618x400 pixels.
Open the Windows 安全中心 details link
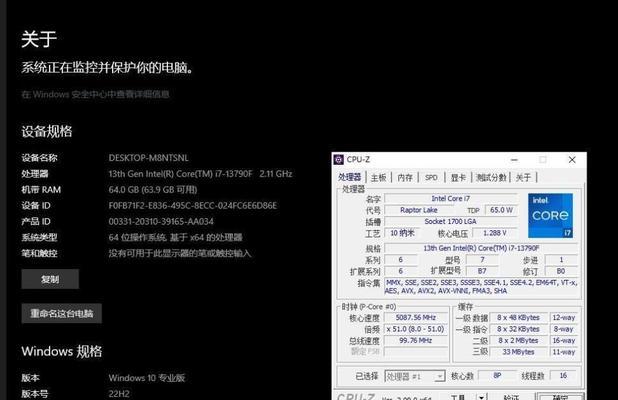pyautogui.click(x=95, y=94)
